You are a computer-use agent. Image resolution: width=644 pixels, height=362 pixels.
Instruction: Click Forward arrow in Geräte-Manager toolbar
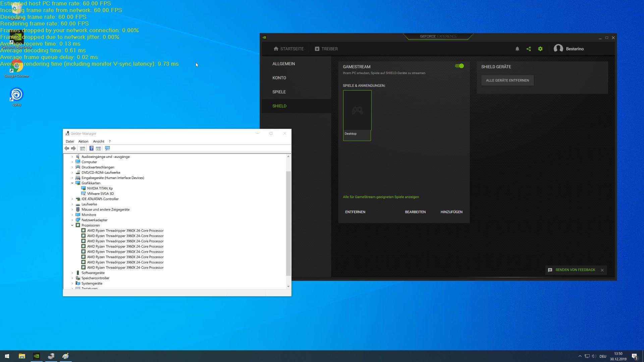tap(73, 148)
